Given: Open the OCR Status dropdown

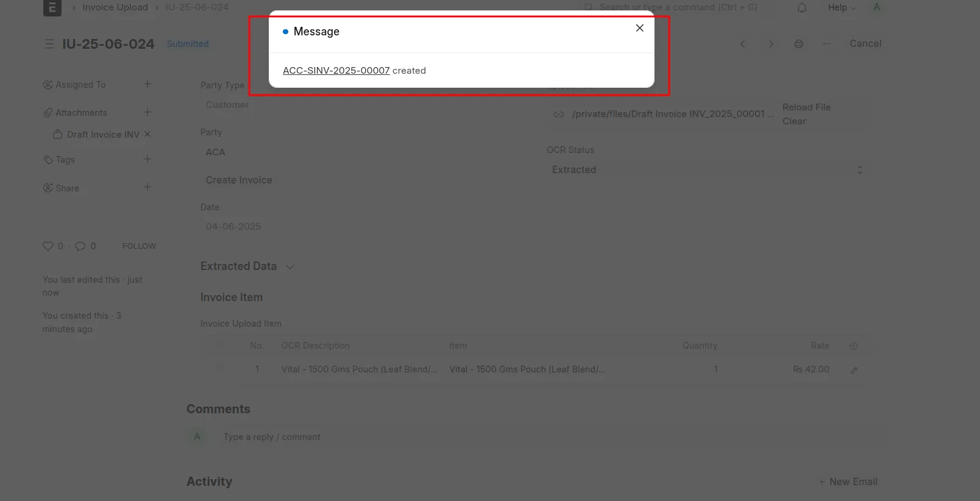Looking at the screenshot, I should click(708, 170).
